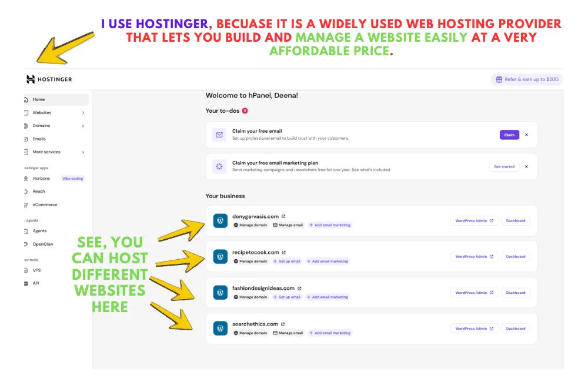The height and width of the screenshot is (392, 588).
Task: Click Refer & earn up to $200
Action: pyautogui.click(x=527, y=79)
